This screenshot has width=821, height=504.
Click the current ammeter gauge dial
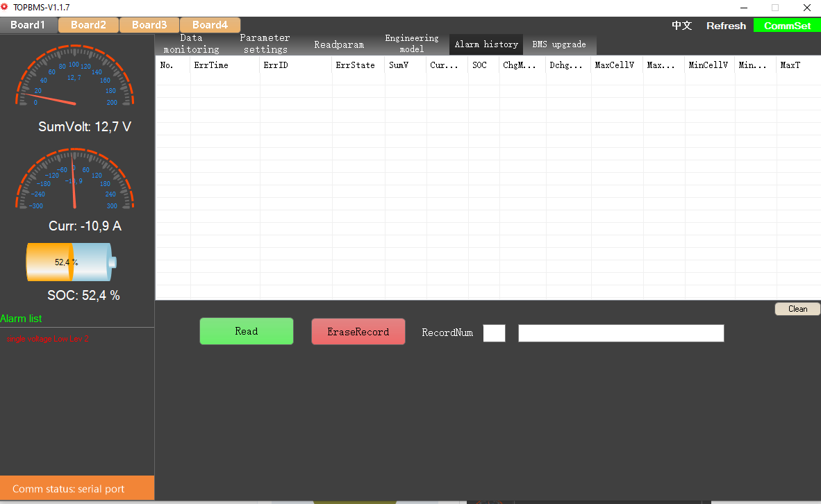click(74, 180)
